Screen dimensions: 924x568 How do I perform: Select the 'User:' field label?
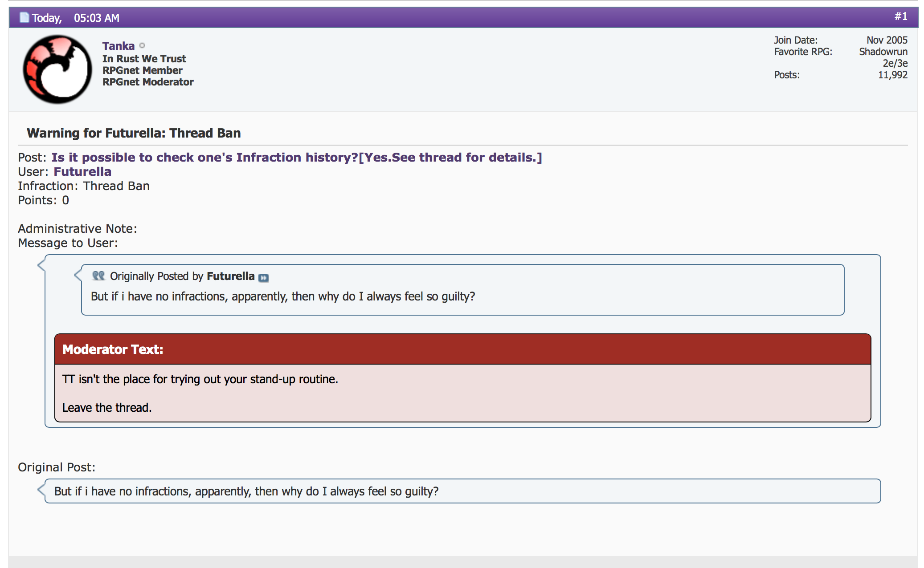pos(33,172)
